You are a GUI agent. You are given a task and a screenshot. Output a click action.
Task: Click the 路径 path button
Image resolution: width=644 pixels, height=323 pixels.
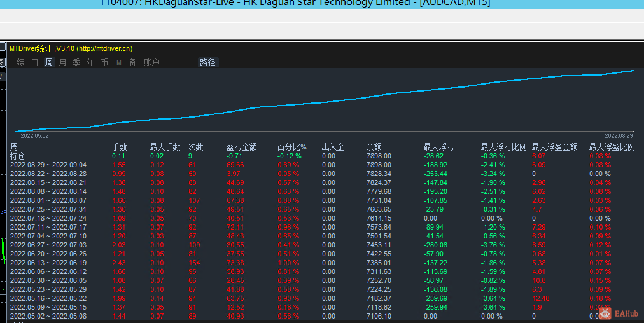pos(208,62)
